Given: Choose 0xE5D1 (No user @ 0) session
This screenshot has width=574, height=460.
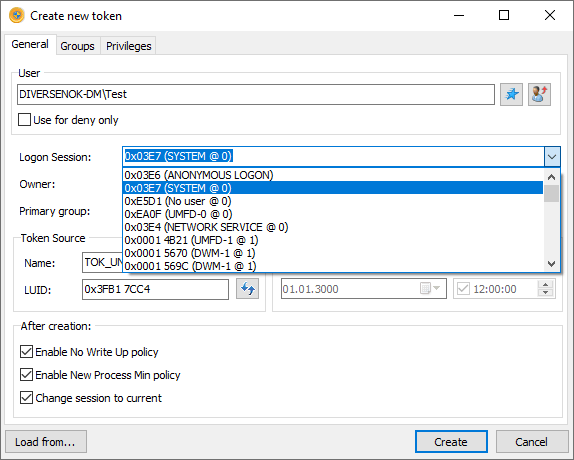Looking at the screenshot, I should coord(333,201).
